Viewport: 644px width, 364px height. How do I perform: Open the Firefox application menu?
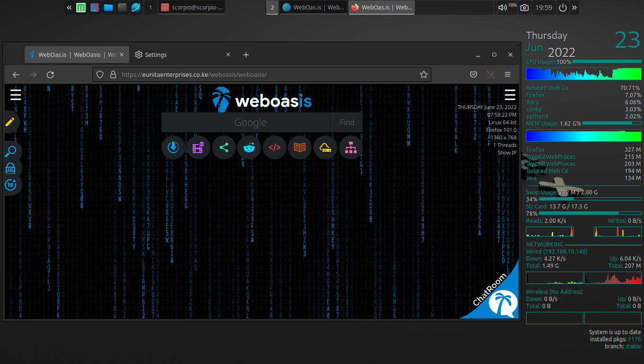(x=508, y=74)
